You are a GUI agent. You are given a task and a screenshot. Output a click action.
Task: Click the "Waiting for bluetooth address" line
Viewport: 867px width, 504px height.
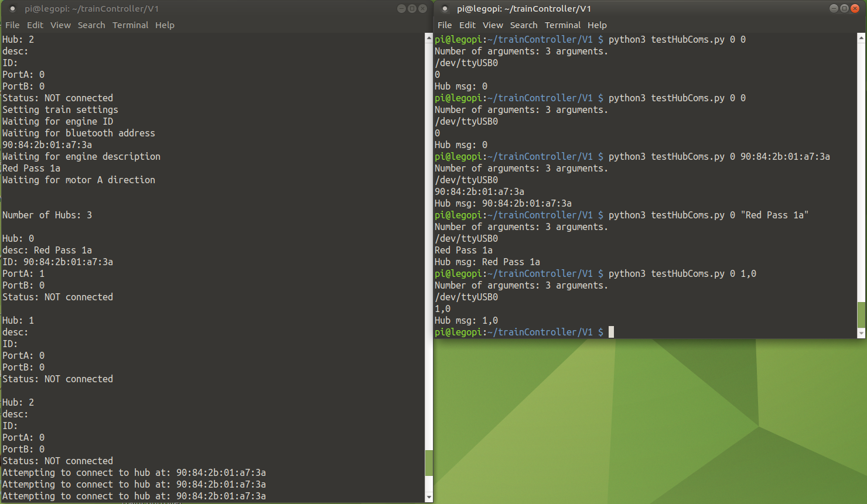click(78, 133)
